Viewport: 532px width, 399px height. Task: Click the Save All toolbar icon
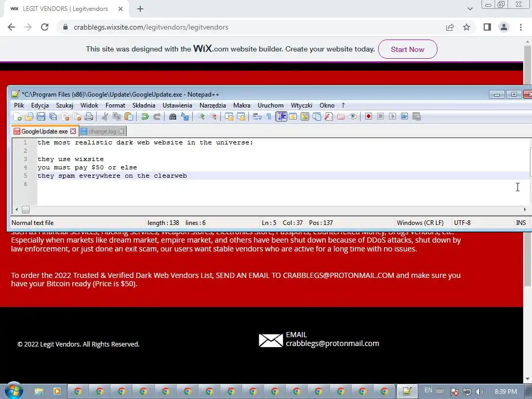[53, 117]
